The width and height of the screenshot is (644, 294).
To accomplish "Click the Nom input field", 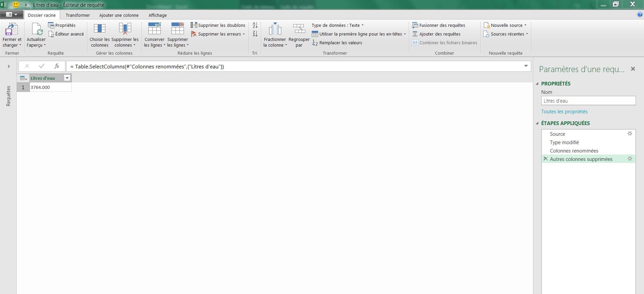I will pos(588,101).
